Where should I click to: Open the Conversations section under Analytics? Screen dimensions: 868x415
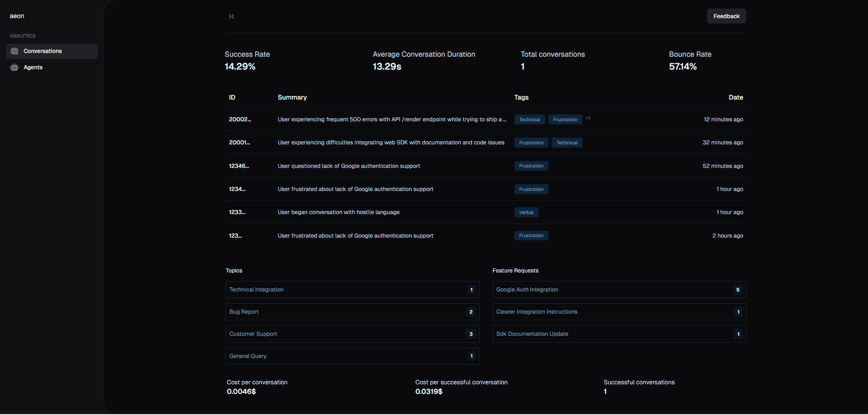(x=43, y=51)
